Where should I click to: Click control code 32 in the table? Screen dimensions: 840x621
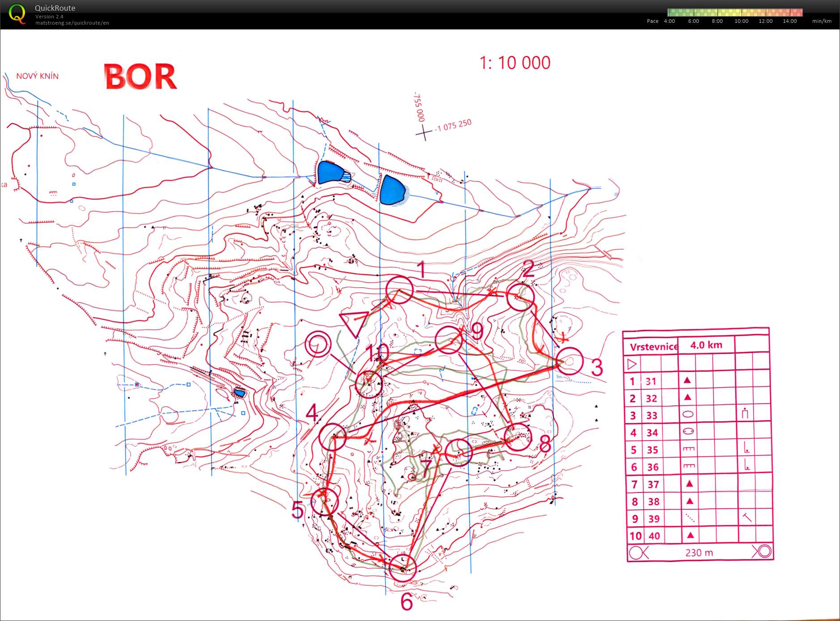coord(651,398)
